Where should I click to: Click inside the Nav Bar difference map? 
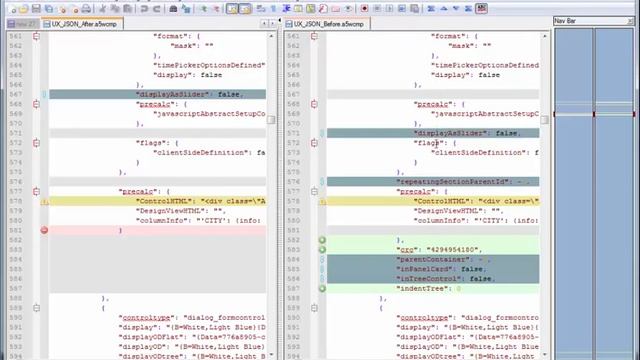tap(594, 194)
